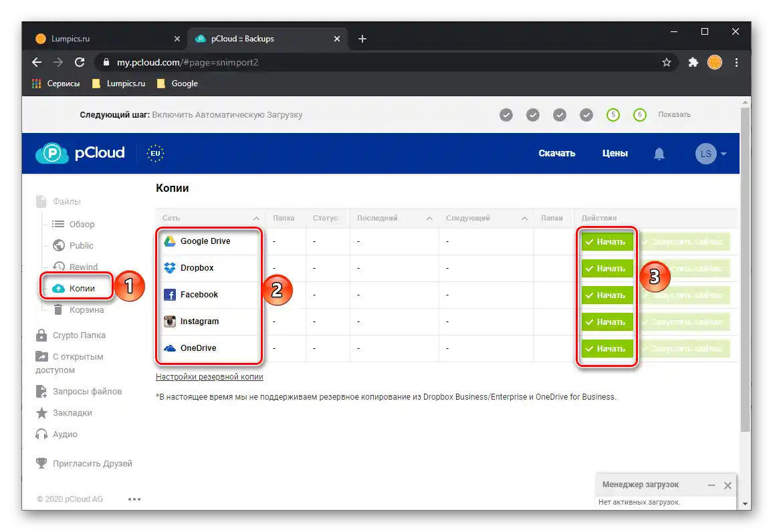The height and width of the screenshot is (532, 773).
Task: Open Закладки in the sidebar
Action: tap(64, 413)
